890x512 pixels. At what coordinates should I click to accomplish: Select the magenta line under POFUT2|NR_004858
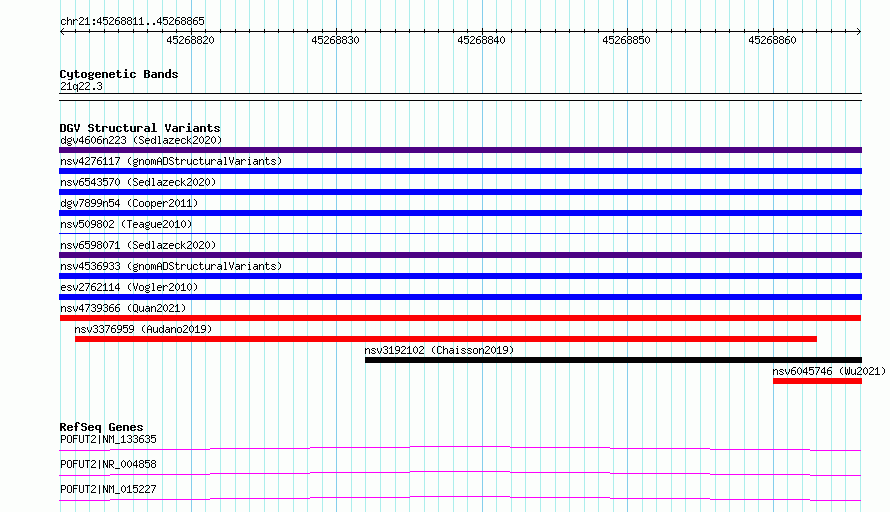460,473
